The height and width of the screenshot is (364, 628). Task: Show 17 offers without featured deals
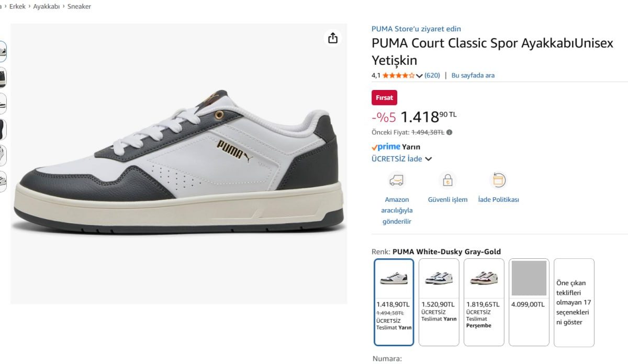574,302
